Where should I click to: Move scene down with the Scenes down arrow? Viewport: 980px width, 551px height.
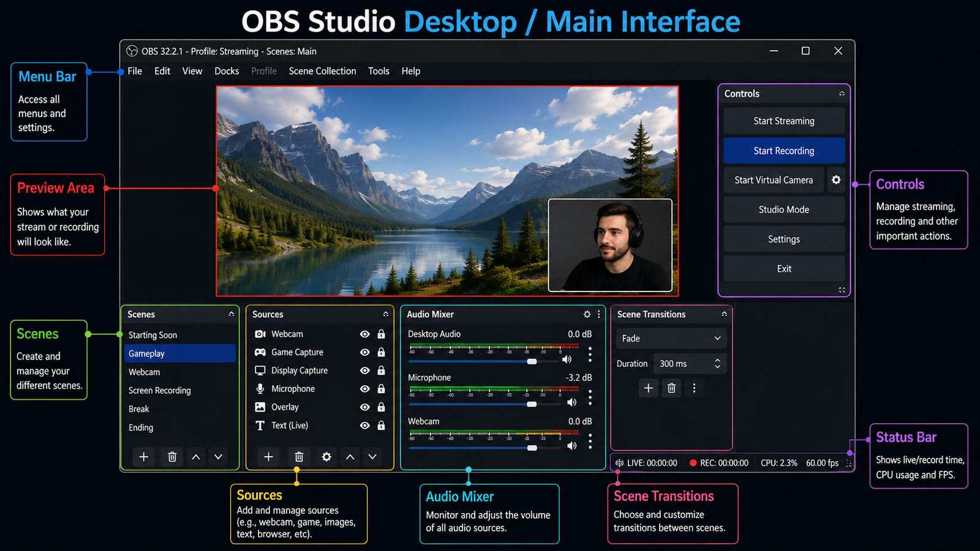pos(218,457)
